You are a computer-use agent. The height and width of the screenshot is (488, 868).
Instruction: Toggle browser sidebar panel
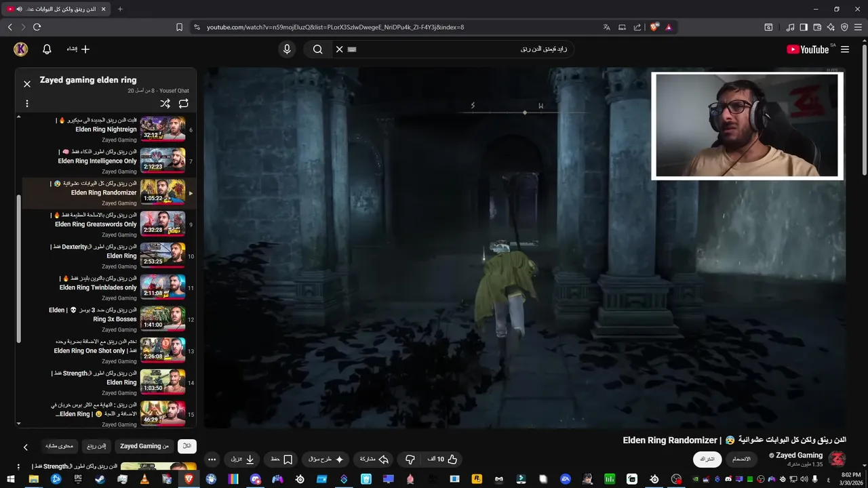(x=804, y=27)
